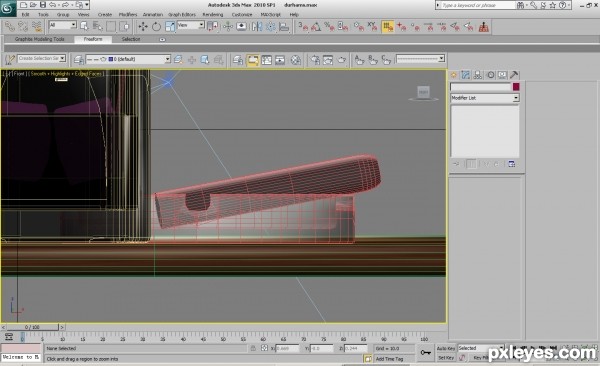
Task: Open the Tools menu
Action: click(x=43, y=15)
